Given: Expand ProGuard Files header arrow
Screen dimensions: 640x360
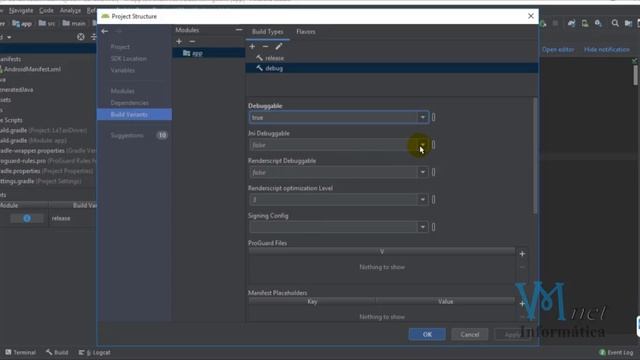Looking at the screenshot, I should click(x=382, y=251).
